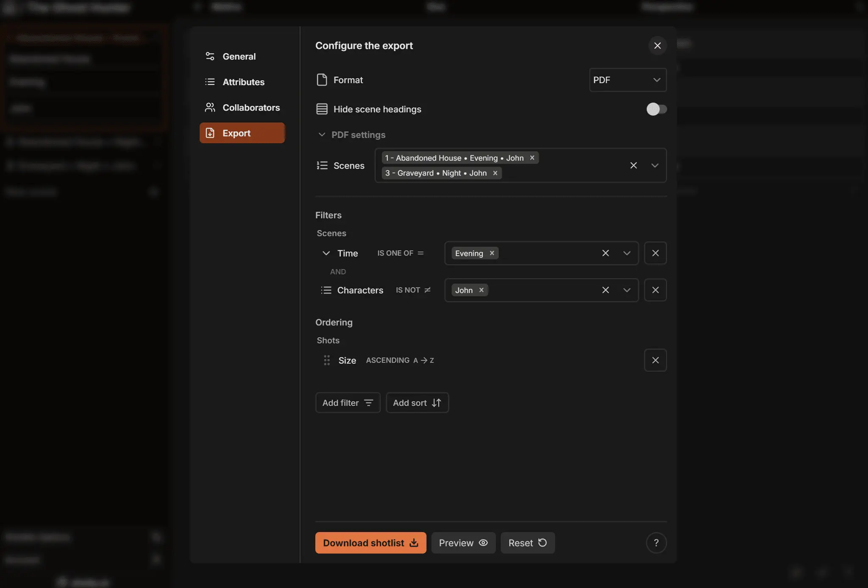The width and height of the screenshot is (868, 588).
Task: Download the shotlist
Action: tap(371, 543)
